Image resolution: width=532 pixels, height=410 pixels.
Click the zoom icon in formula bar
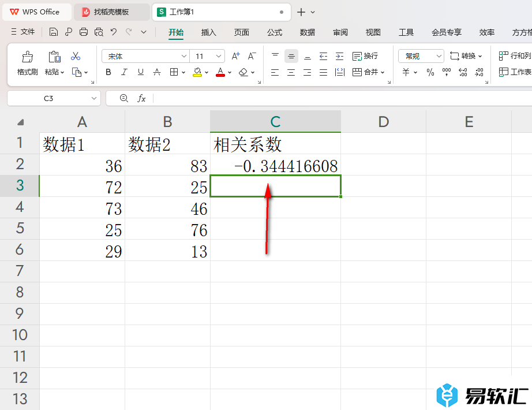124,99
